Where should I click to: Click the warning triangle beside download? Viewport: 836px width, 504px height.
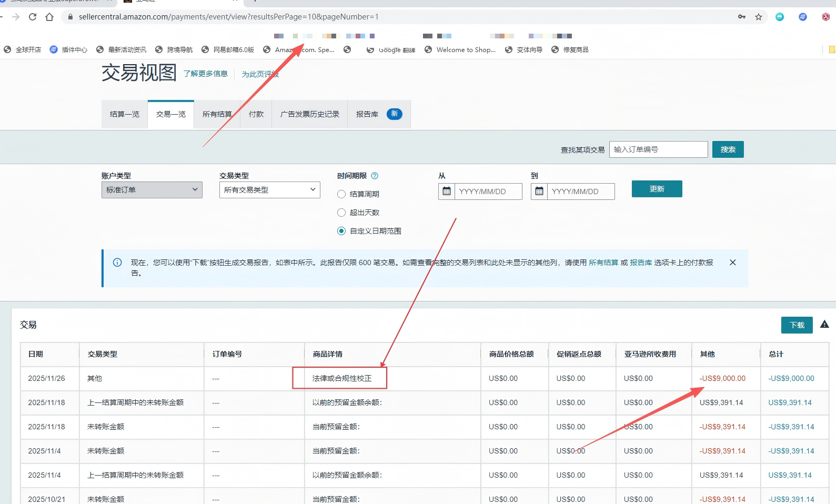(824, 325)
